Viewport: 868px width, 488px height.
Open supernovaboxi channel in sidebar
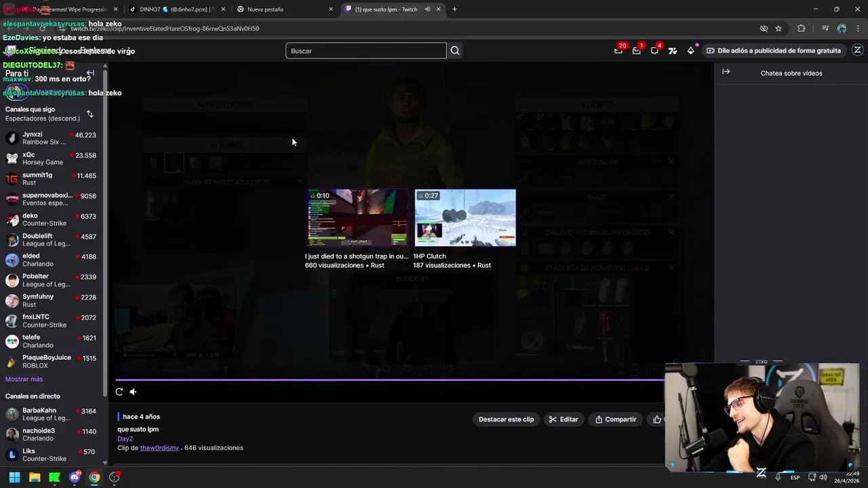(x=52, y=199)
